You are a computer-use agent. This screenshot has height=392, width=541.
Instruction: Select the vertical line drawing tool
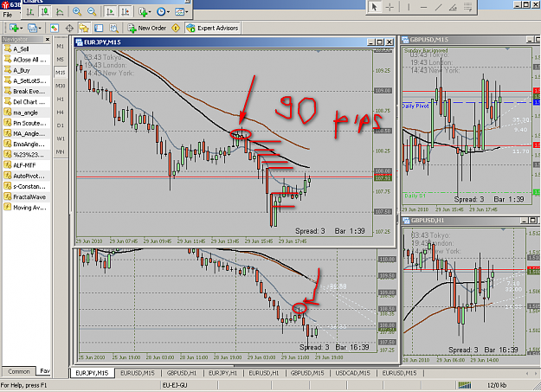tap(409, 7)
